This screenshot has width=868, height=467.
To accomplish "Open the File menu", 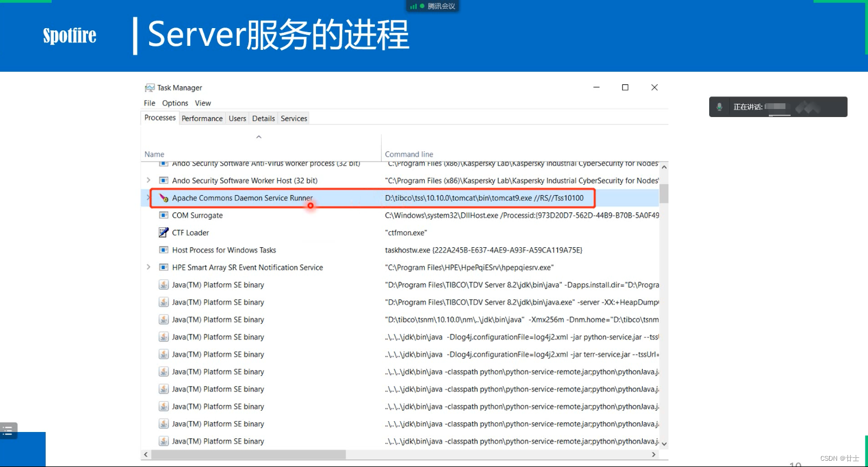I will pos(150,103).
